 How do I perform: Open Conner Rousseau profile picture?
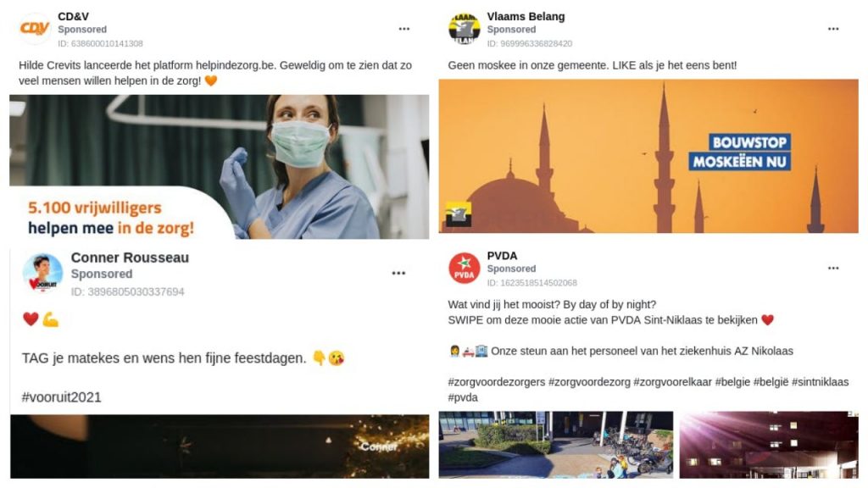(x=42, y=272)
